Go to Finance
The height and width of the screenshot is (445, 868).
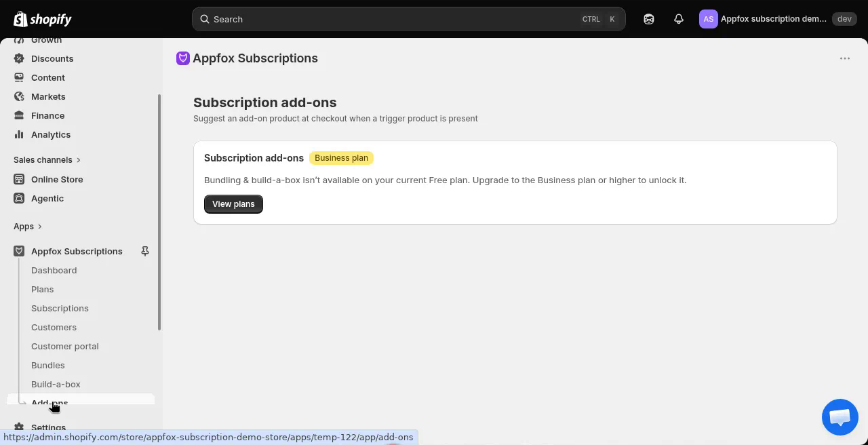[x=47, y=115]
